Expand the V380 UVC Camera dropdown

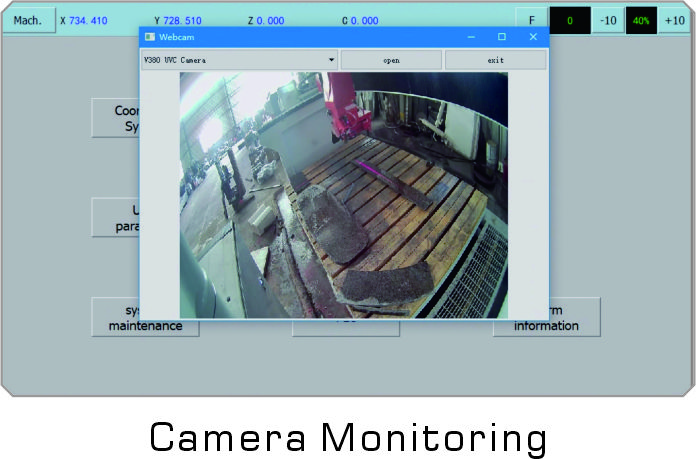click(x=331, y=60)
